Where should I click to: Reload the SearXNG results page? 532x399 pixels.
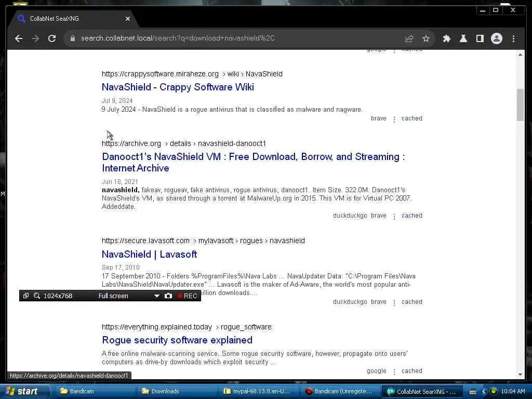click(x=52, y=38)
